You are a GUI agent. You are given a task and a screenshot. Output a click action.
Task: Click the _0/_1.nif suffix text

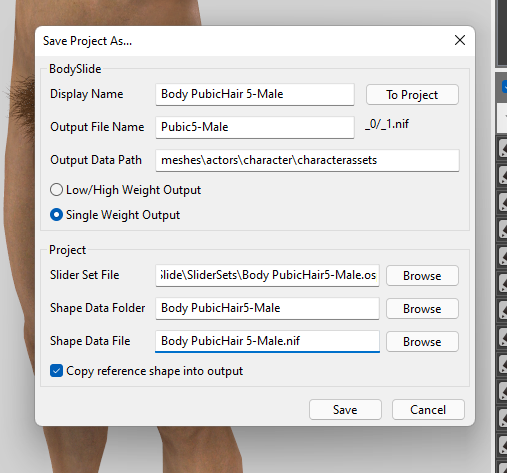pyautogui.click(x=387, y=124)
